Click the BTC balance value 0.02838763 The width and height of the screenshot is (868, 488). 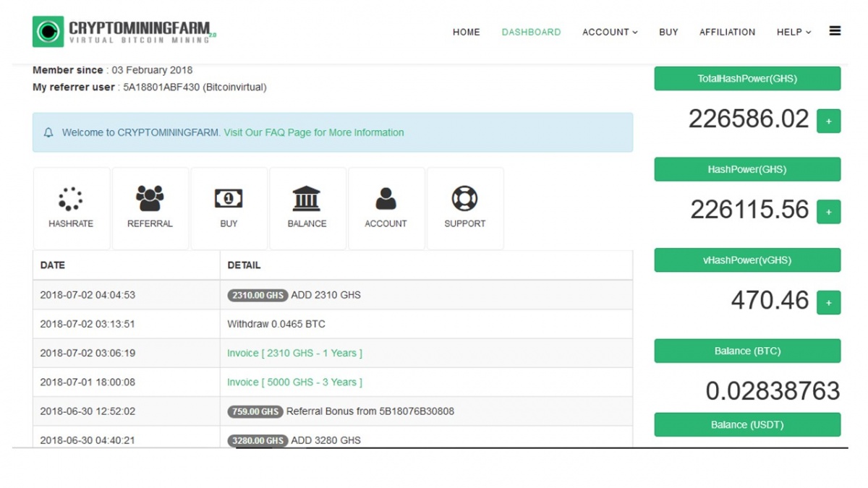tap(773, 391)
